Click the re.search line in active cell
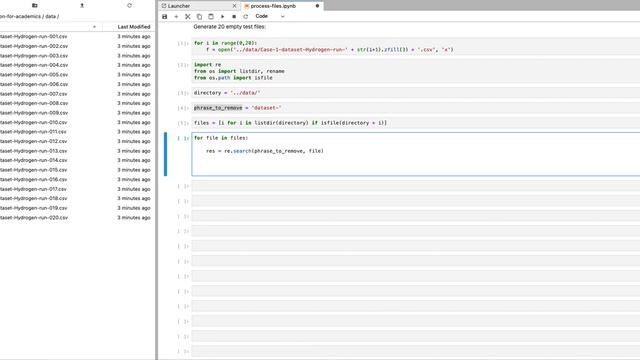The width and height of the screenshot is (640, 360). (264, 151)
